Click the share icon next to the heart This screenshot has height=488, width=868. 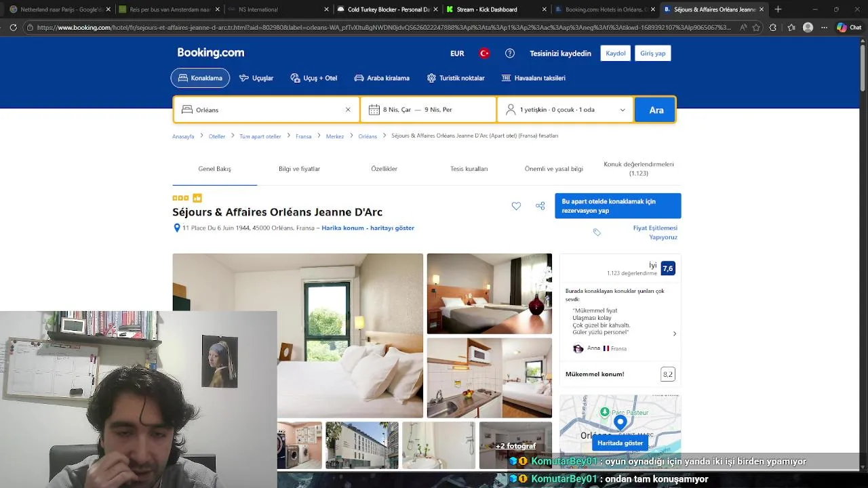540,206
